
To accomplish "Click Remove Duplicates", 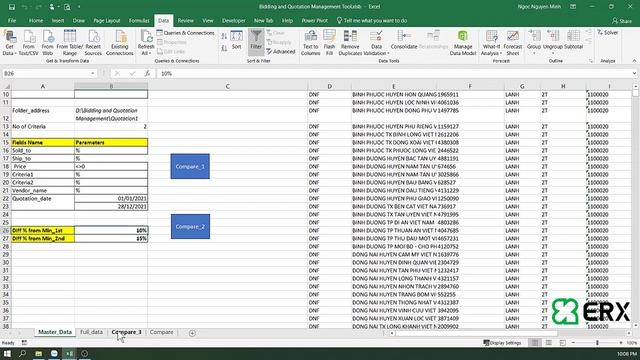I will pos(350,43).
